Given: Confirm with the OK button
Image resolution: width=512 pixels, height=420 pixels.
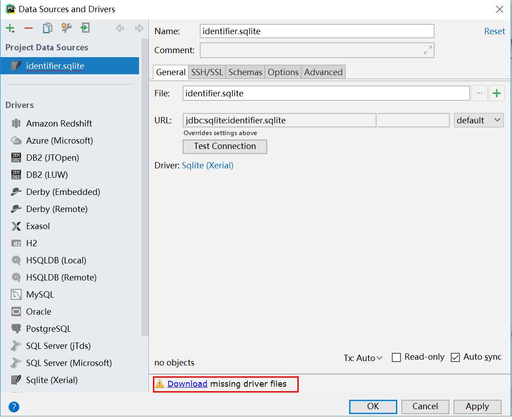Looking at the screenshot, I should tap(373, 406).
